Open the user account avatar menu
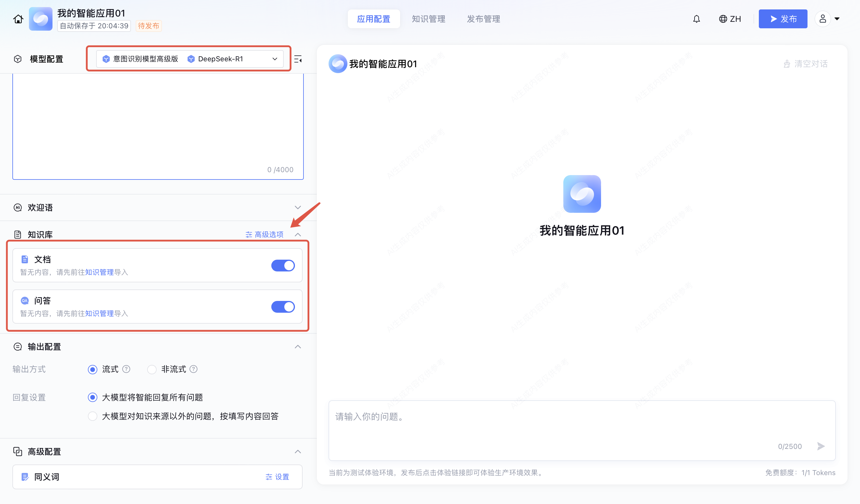 point(823,19)
